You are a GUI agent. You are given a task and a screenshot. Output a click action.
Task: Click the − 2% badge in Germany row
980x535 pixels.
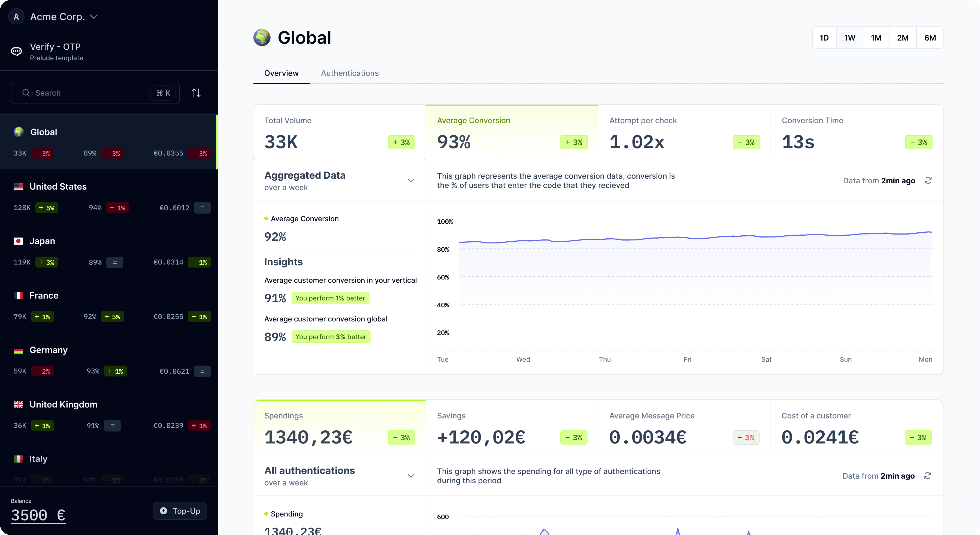[x=42, y=372]
